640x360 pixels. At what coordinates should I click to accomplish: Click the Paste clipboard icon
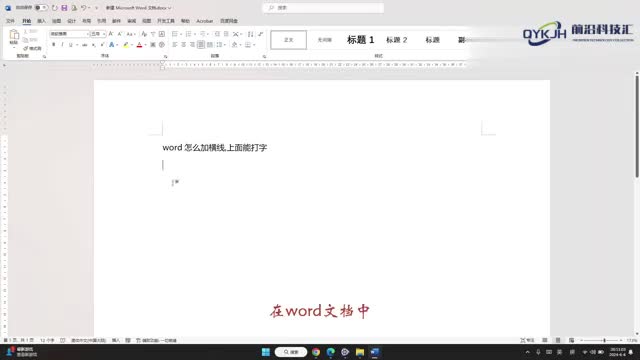pos(14,35)
